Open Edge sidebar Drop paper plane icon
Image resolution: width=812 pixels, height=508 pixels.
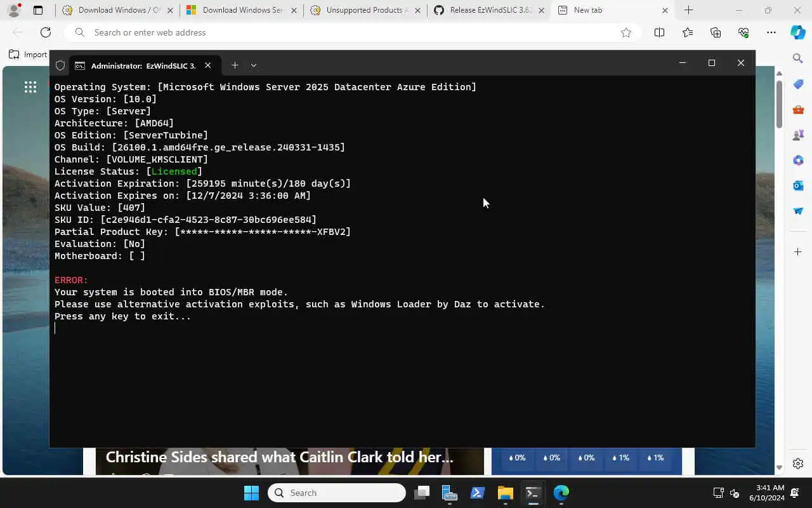click(x=798, y=211)
